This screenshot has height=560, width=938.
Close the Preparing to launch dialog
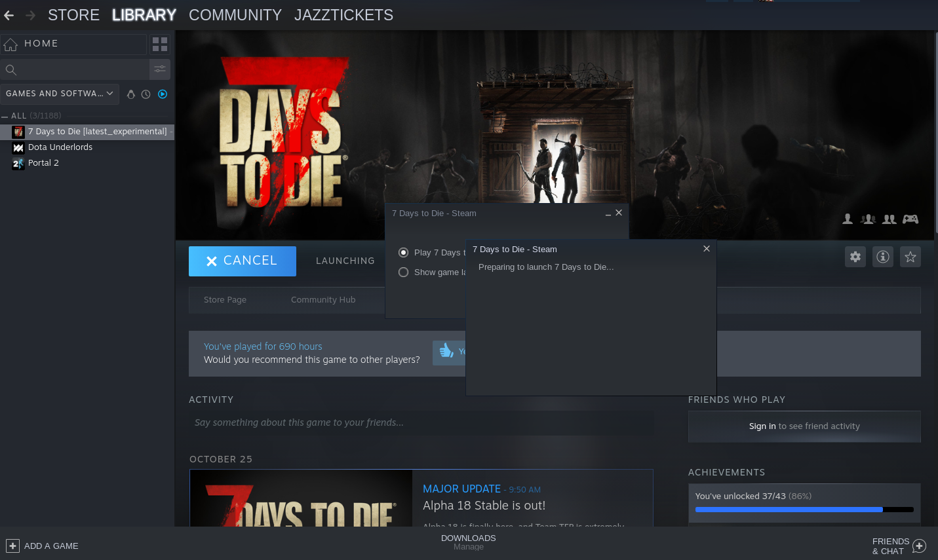tap(707, 249)
